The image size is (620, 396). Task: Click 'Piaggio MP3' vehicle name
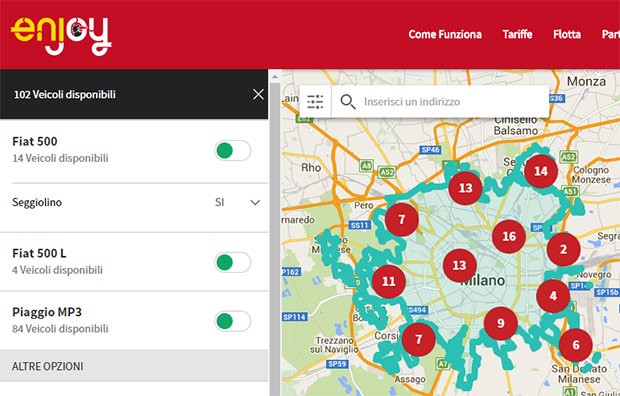pos(47,312)
